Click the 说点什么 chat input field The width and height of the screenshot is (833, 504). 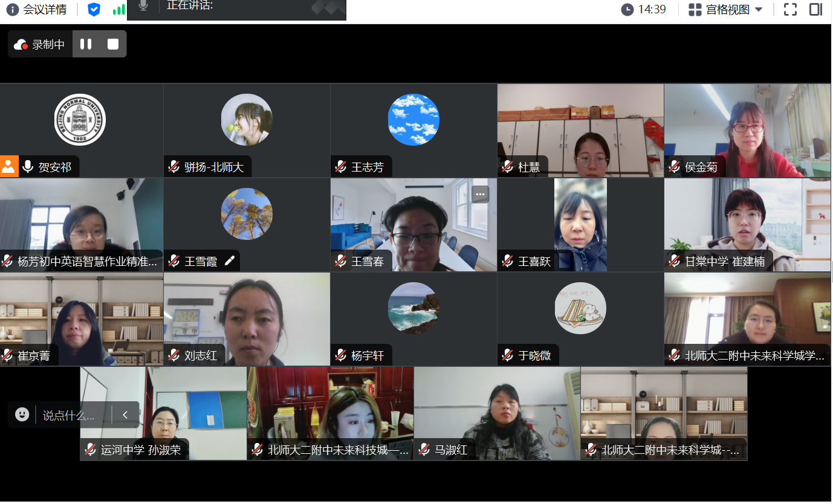74,415
